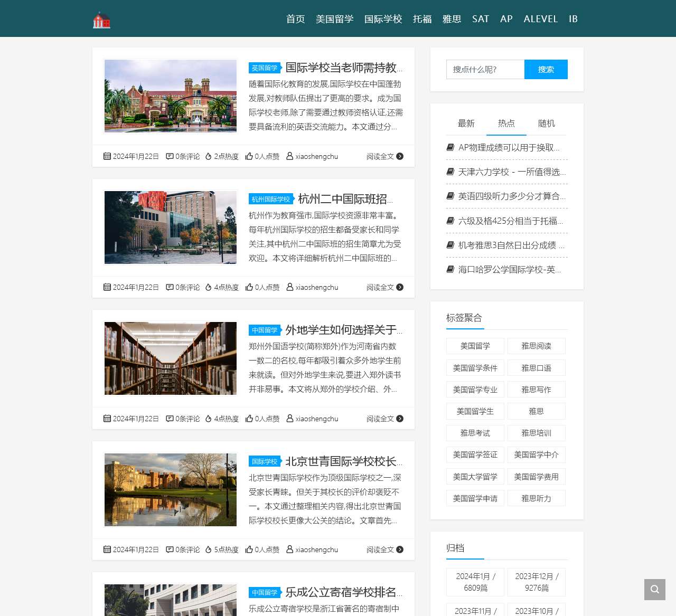Switch to the 最新 tab
The image size is (676, 616).
(x=466, y=124)
